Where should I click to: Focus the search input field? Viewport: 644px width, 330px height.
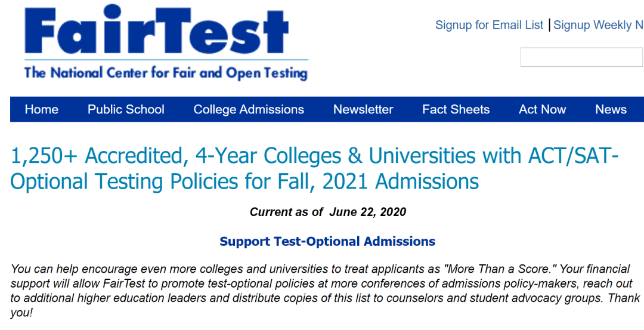pyautogui.click(x=581, y=57)
